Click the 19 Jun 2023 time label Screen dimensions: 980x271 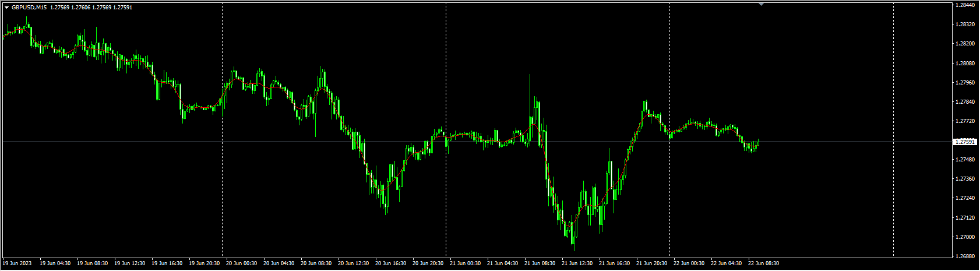17,263
